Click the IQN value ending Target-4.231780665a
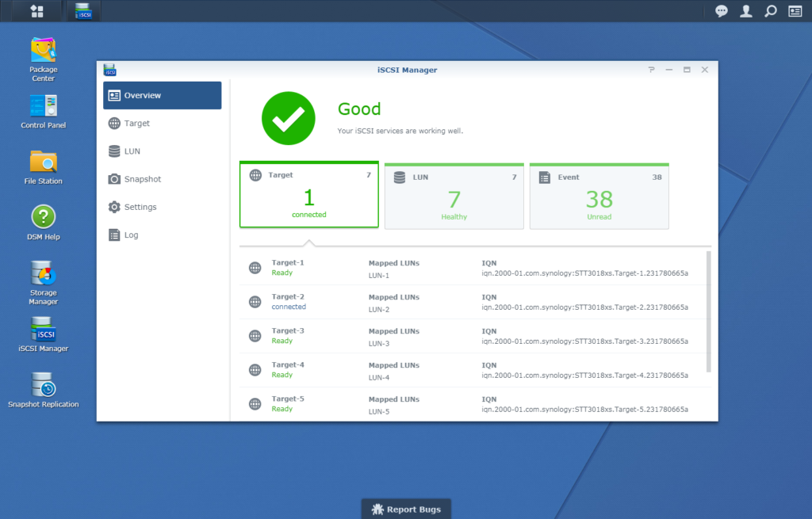Screen dimensions: 812x519 click(x=584, y=376)
